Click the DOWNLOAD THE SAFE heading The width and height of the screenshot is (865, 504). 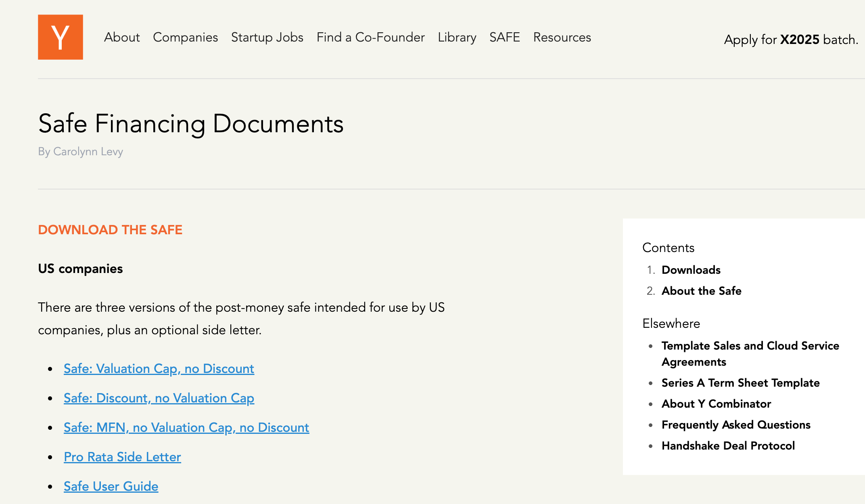pyautogui.click(x=110, y=230)
